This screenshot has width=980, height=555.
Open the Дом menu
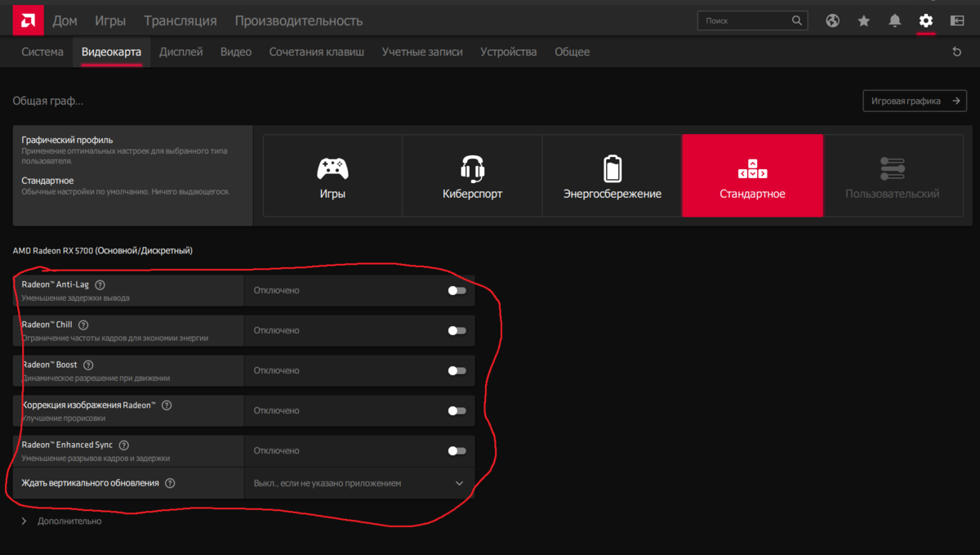[65, 20]
